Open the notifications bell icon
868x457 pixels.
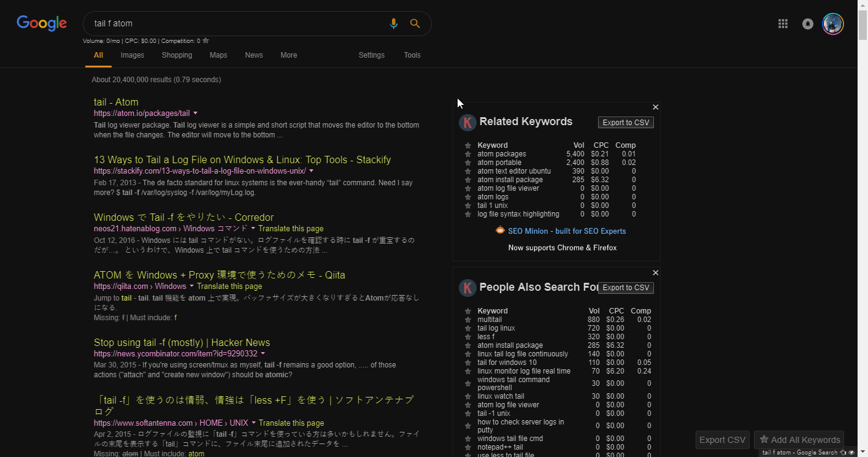point(808,24)
